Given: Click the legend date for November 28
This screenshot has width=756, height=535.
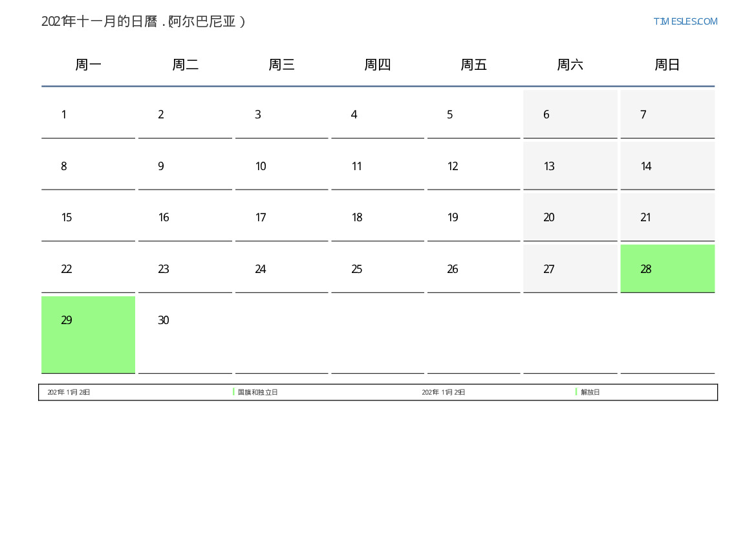Looking at the screenshot, I should pyautogui.click(x=69, y=393).
